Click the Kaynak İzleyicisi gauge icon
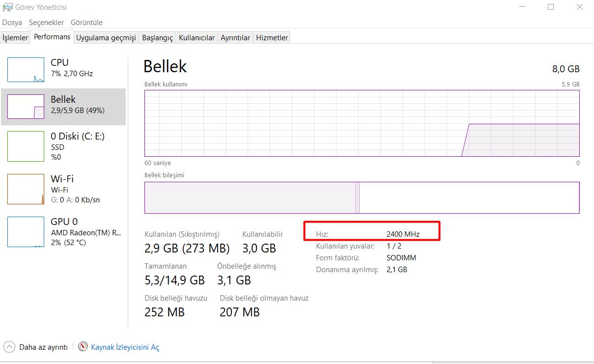 pos(83,347)
